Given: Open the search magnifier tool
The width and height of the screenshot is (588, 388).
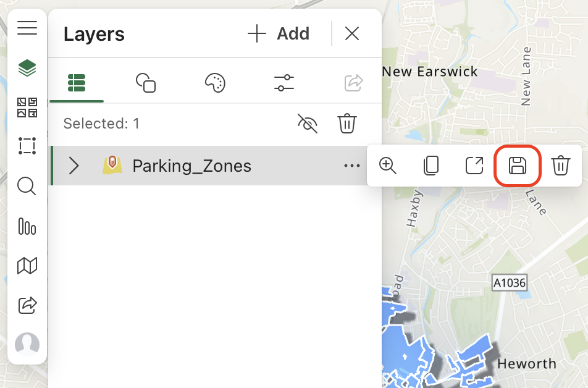Looking at the screenshot, I should click(27, 186).
